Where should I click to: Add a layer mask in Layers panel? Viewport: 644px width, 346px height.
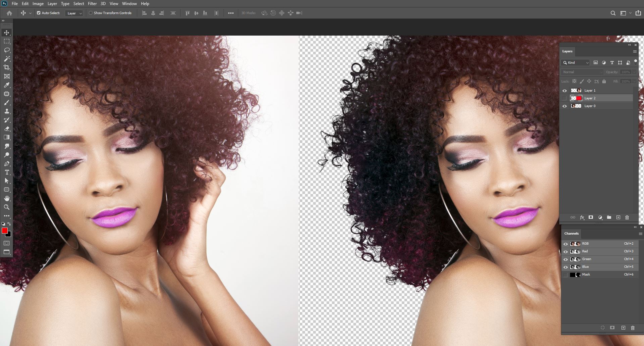point(591,217)
